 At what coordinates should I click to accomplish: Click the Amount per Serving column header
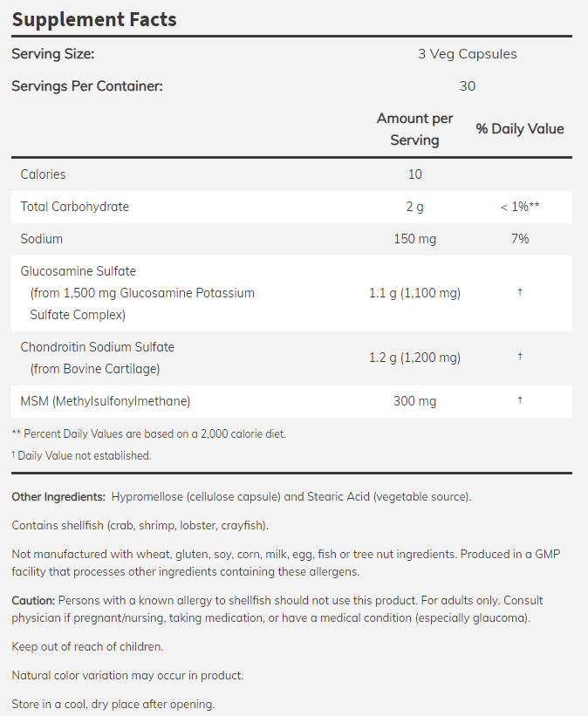[x=414, y=129]
